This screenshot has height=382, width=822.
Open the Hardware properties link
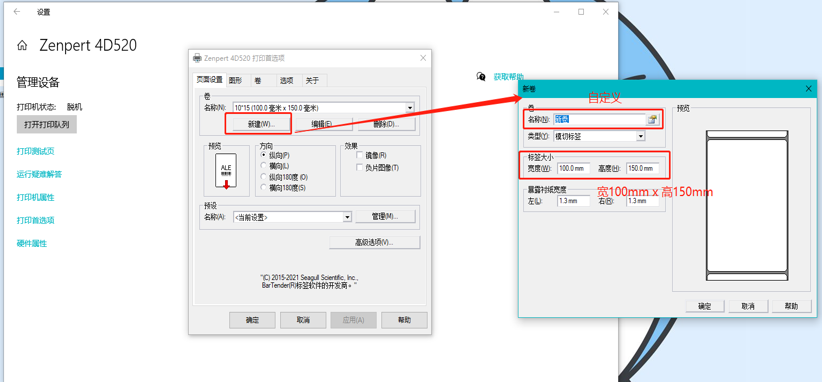point(32,244)
